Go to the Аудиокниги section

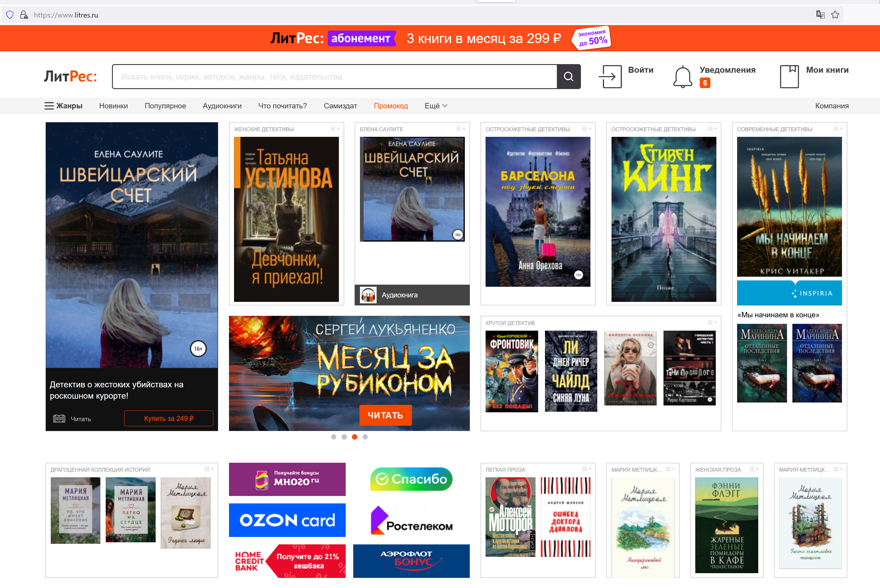(x=222, y=106)
